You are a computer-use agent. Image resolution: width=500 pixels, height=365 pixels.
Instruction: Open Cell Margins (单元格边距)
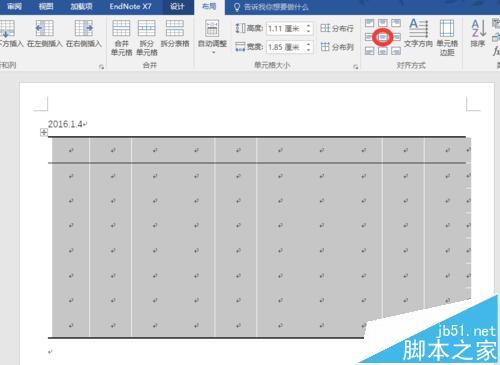click(x=447, y=37)
